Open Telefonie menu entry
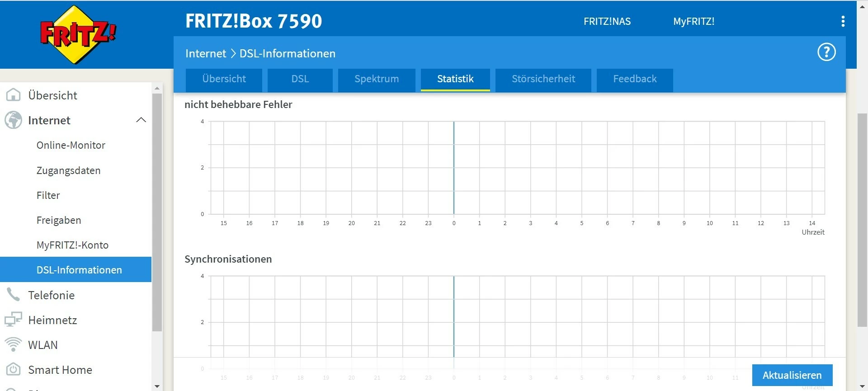 pos(52,295)
